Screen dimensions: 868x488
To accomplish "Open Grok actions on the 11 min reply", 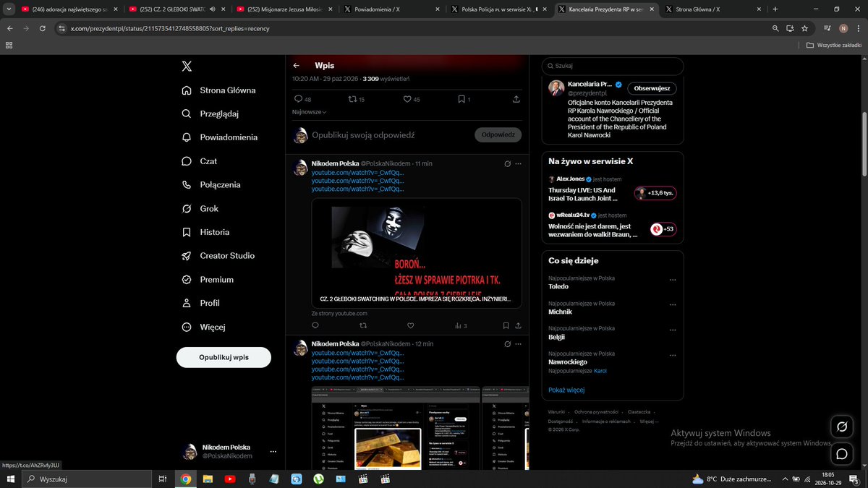I will tap(508, 163).
